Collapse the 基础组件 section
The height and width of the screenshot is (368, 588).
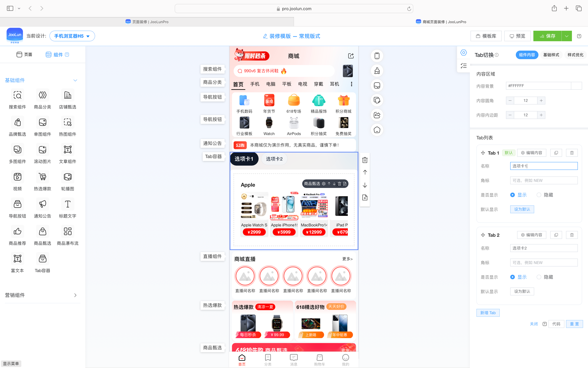click(x=75, y=80)
